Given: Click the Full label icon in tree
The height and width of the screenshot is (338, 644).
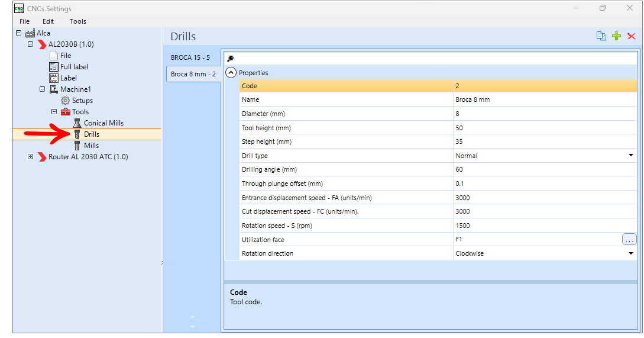Looking at the screenshot, I should [x=54, y=67].
